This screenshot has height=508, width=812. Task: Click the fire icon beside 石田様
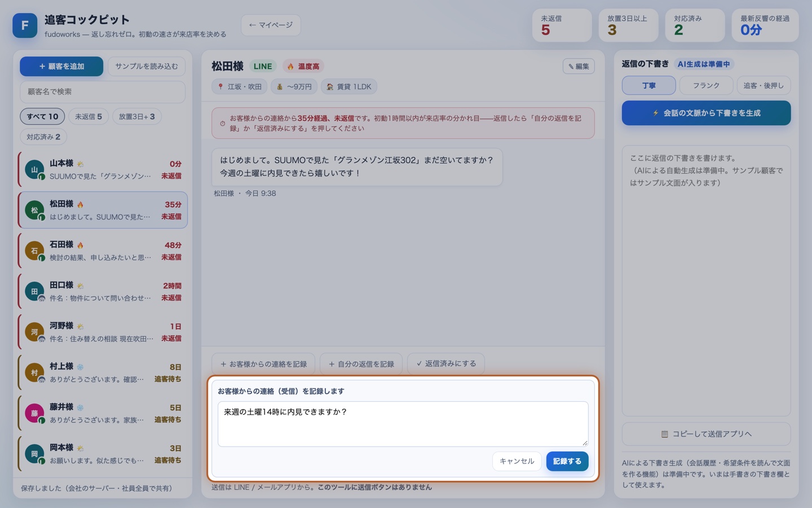point(80,245)
